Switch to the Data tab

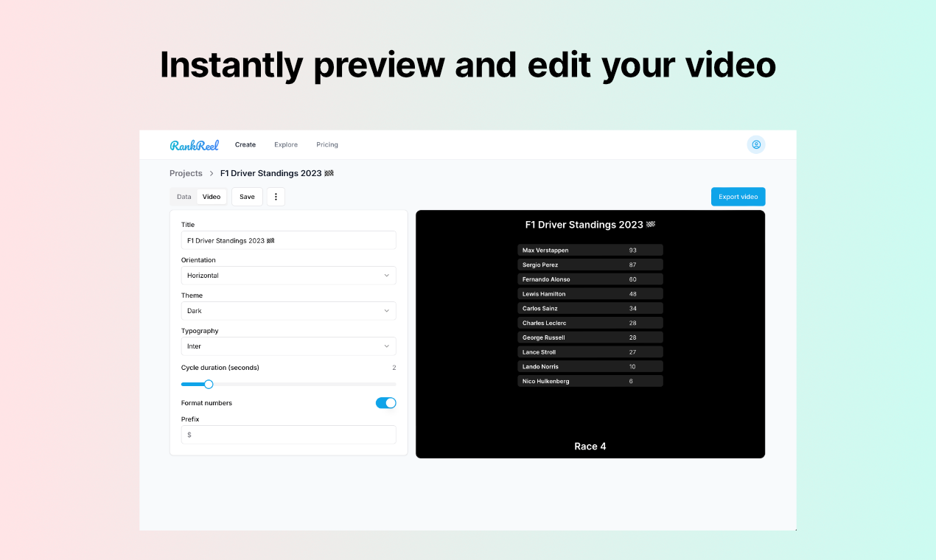tap(184, 197)
